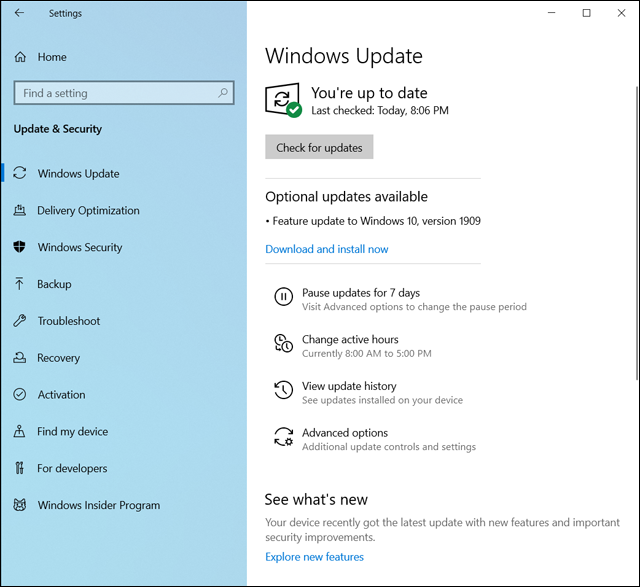Open Advanced options label
This screenshot has width=640, height=587.
pyautogui.click(x=345, y=433)
